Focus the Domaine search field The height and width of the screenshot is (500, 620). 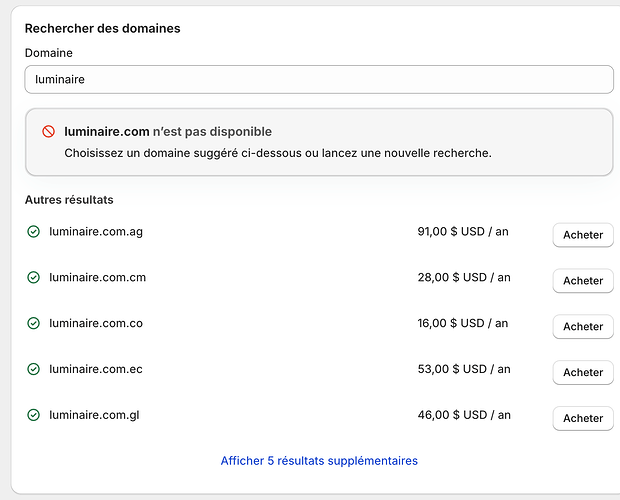(318, 80)
